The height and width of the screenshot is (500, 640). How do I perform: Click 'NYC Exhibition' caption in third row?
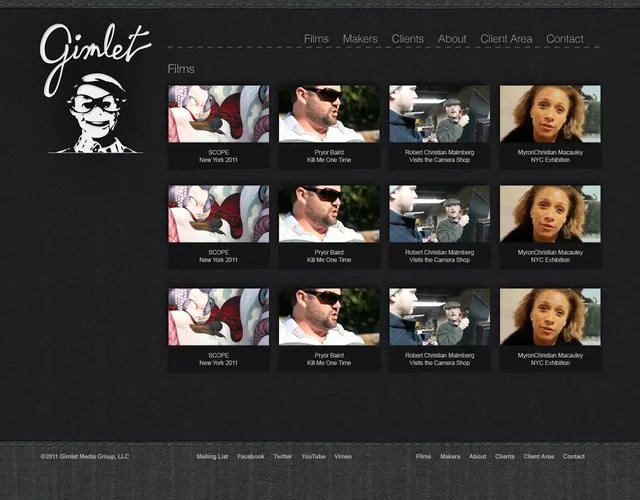550,363
